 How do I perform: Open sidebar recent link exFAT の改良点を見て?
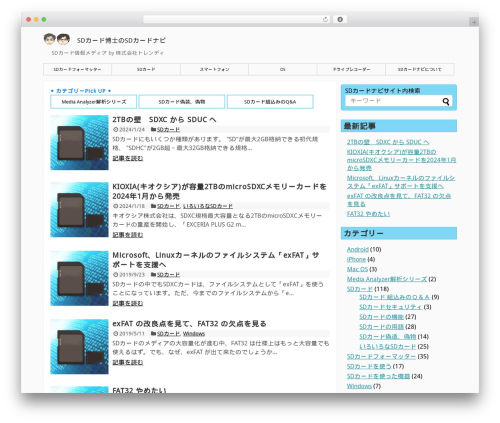coord(399,200)
